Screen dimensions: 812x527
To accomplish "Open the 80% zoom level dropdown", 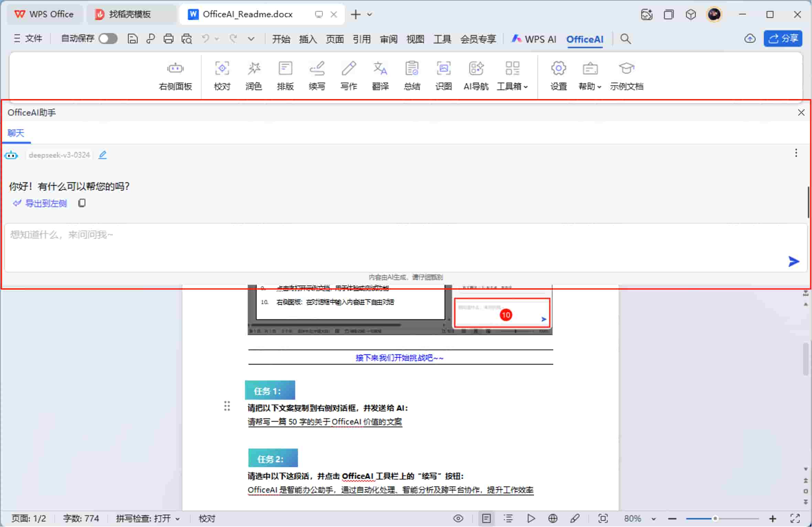I will point(652,518).
